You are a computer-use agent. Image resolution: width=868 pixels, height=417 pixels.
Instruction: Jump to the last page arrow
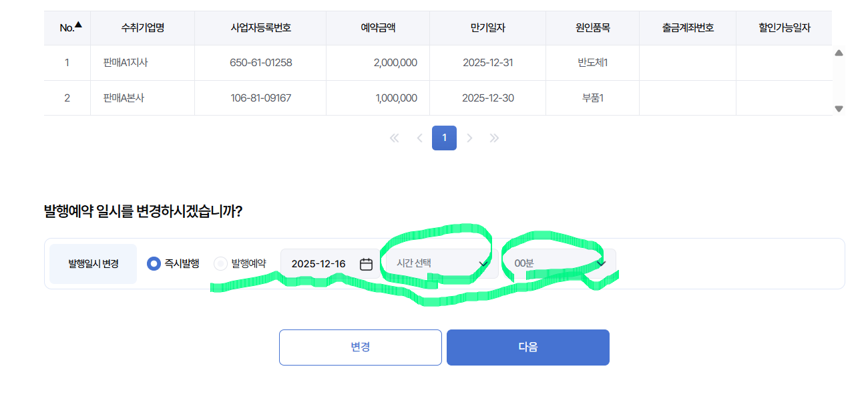[494, 138]
